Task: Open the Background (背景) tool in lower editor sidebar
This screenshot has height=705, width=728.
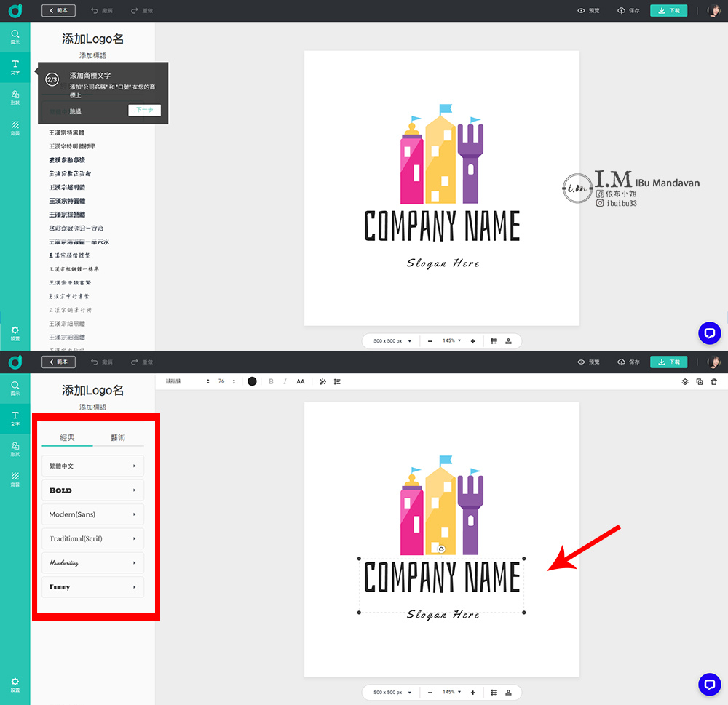Action: pyautogui.click(x=15, y=479)
